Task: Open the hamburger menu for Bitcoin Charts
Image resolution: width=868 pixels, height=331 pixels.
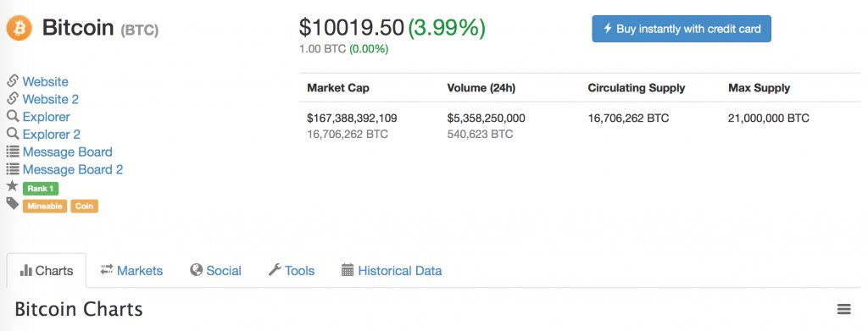Action: tap(843, 309)
